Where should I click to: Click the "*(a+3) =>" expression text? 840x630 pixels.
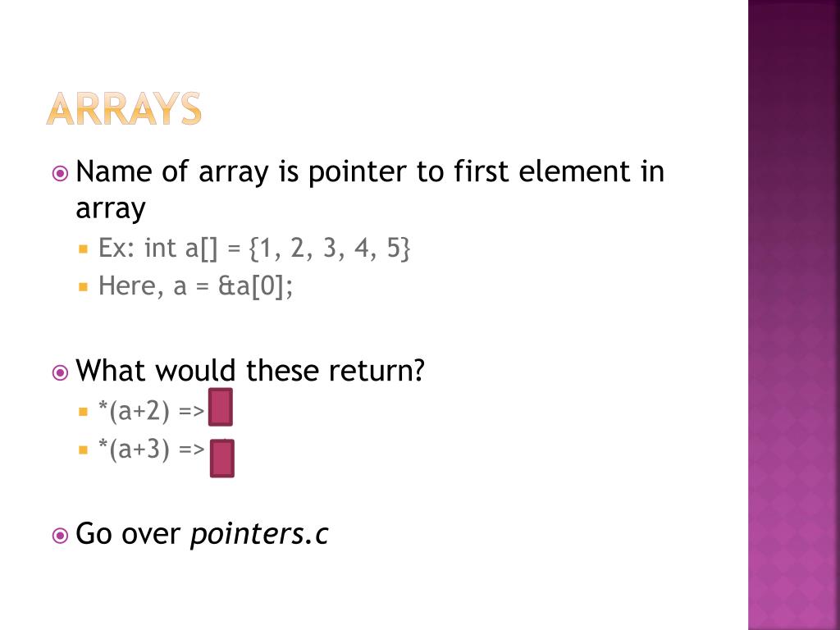[151, 450]
